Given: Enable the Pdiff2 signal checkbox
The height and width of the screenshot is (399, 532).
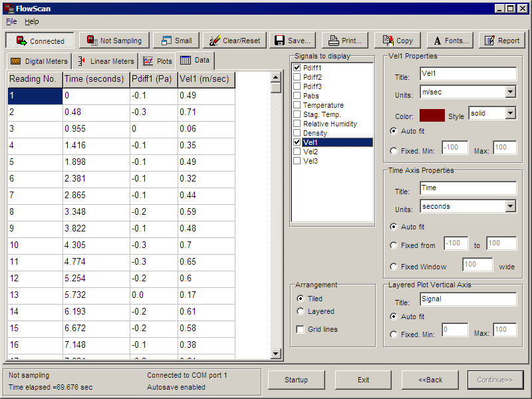Looking at the screenshot, I should [297, 77].
